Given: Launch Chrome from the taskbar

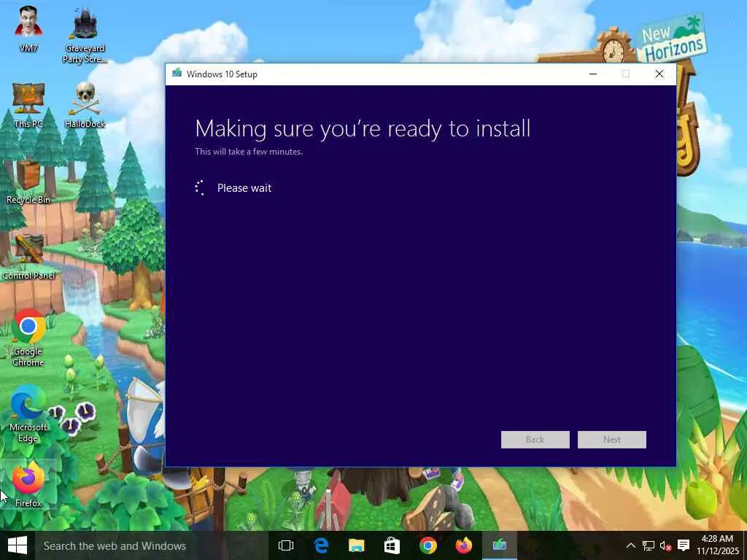Looking at the screenshot, I should (x=427, y=545).
